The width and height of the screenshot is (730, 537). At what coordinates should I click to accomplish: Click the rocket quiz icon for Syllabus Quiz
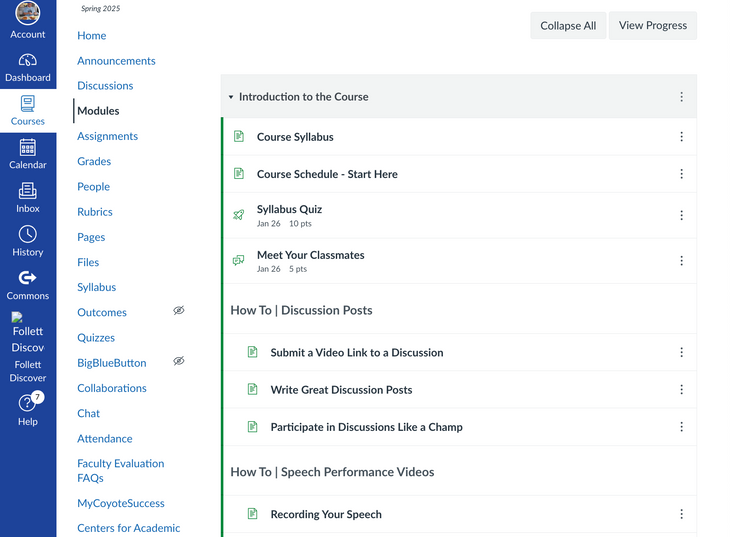click(239, 215)
